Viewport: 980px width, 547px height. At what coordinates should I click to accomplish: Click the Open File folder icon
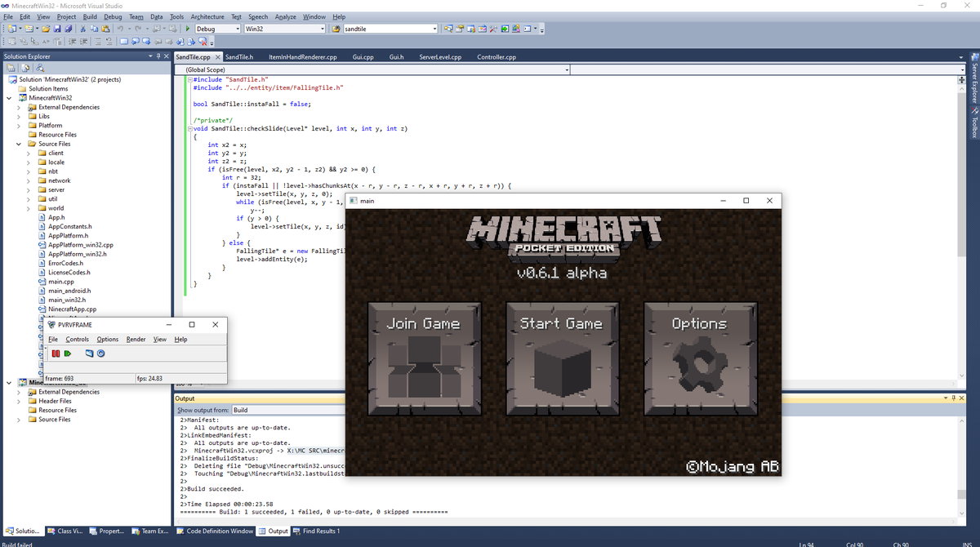(x=46, y=29)
